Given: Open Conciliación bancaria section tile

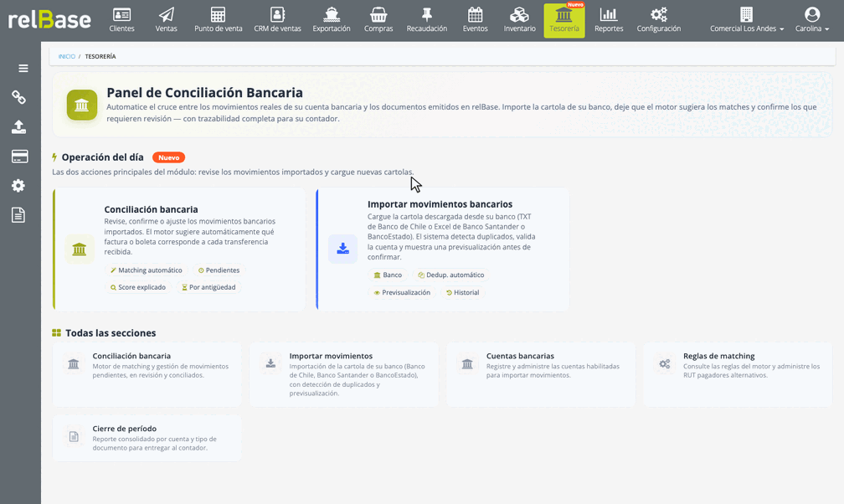Looking at the screenshot, I should pos(147,374).
